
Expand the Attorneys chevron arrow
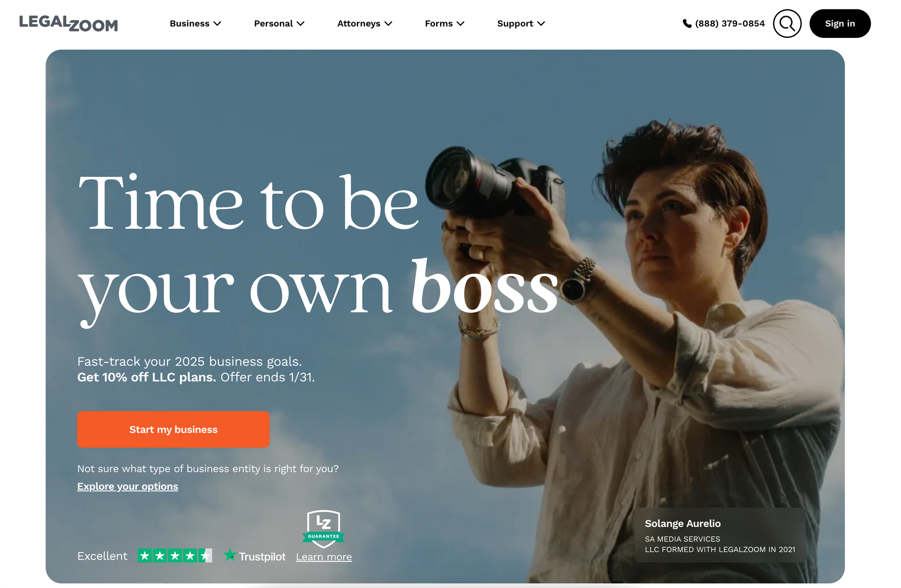388,23
